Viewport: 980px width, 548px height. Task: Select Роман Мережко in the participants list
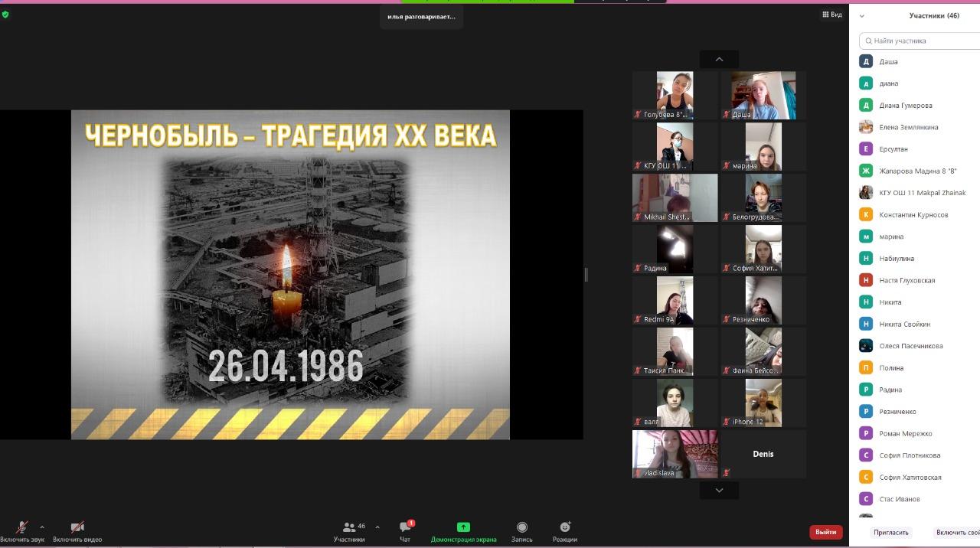tap(905, 433)
